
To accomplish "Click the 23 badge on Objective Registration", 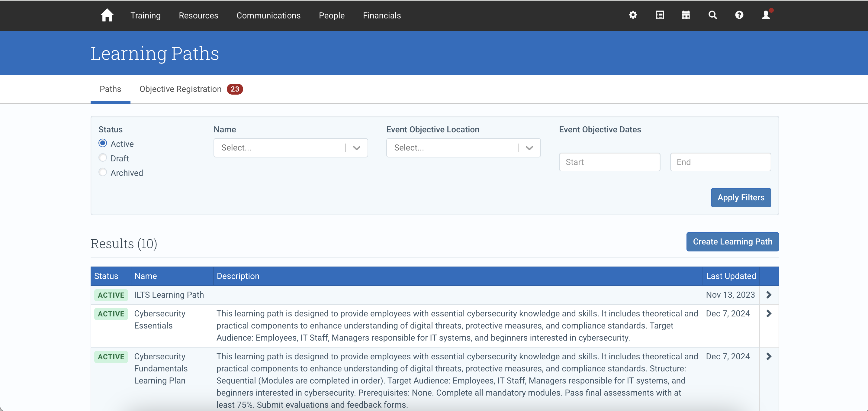I will click(x=235, y=89).
